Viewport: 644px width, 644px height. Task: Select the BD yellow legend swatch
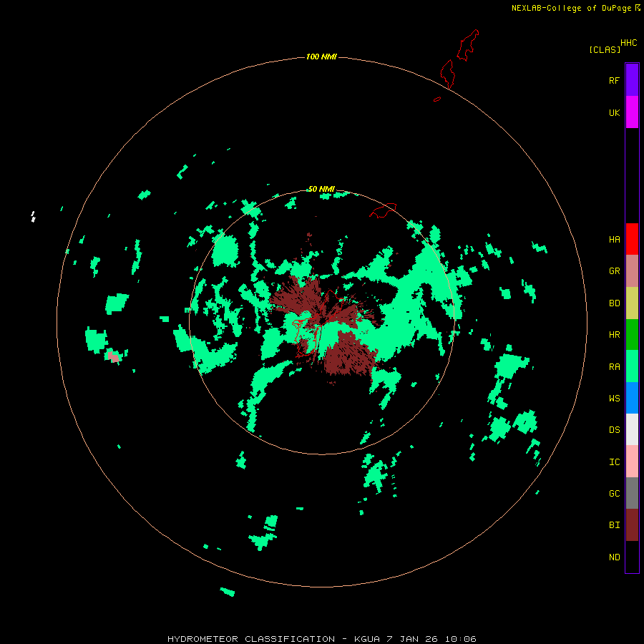coord(632,303)
